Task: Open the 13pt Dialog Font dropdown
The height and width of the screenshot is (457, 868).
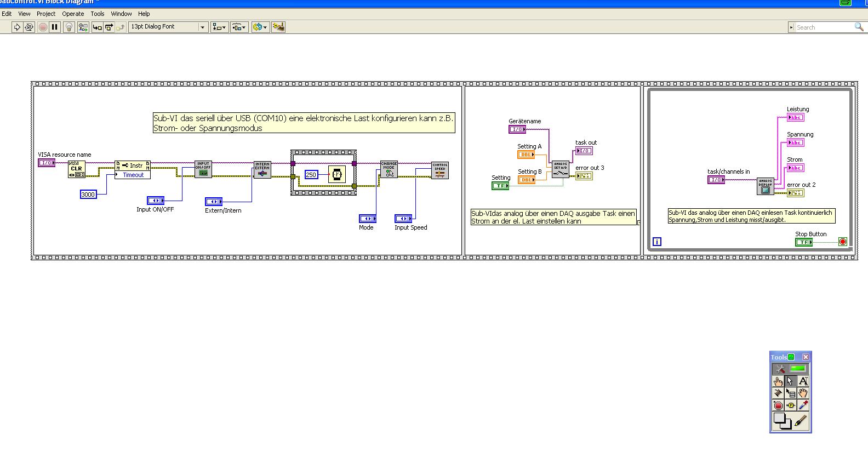Action: pyautogui.click(x=168, y=27)
